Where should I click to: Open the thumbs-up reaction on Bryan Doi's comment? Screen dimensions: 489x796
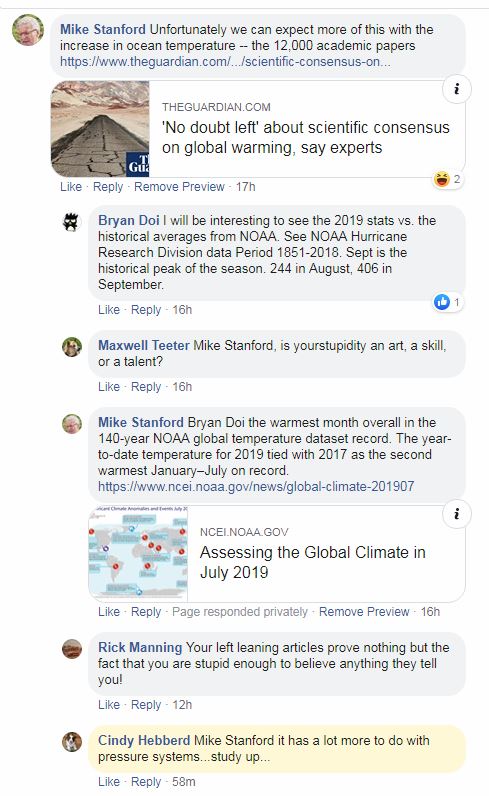447,303
